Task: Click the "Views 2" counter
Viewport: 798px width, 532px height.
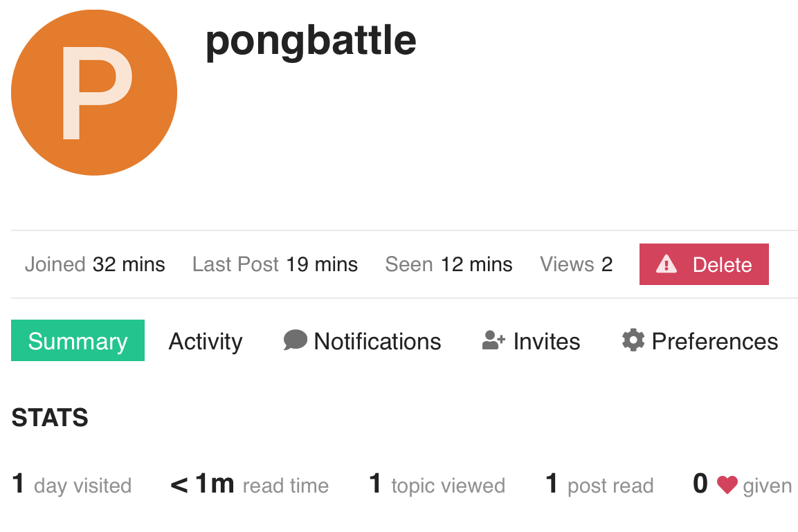Action: [576, 264]
